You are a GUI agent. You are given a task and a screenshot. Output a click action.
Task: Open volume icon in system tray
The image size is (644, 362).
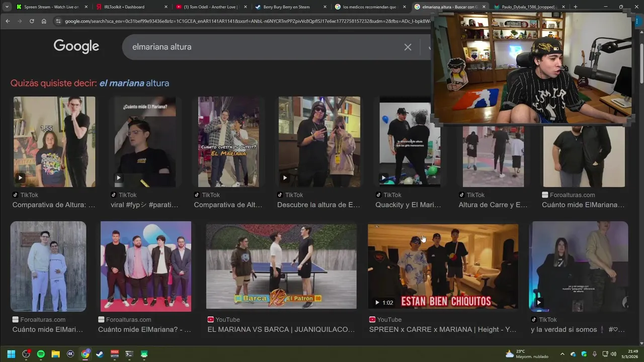click(613, 354)
